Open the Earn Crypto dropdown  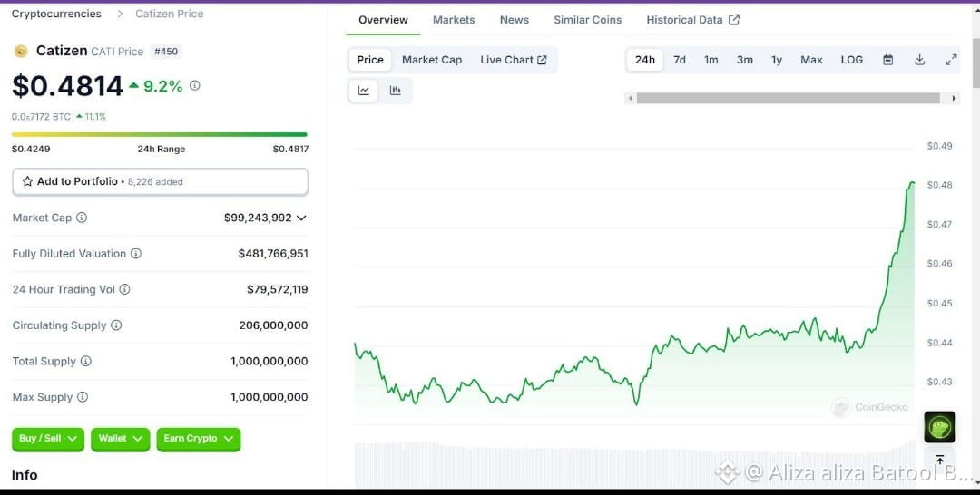tap(198, 439)
